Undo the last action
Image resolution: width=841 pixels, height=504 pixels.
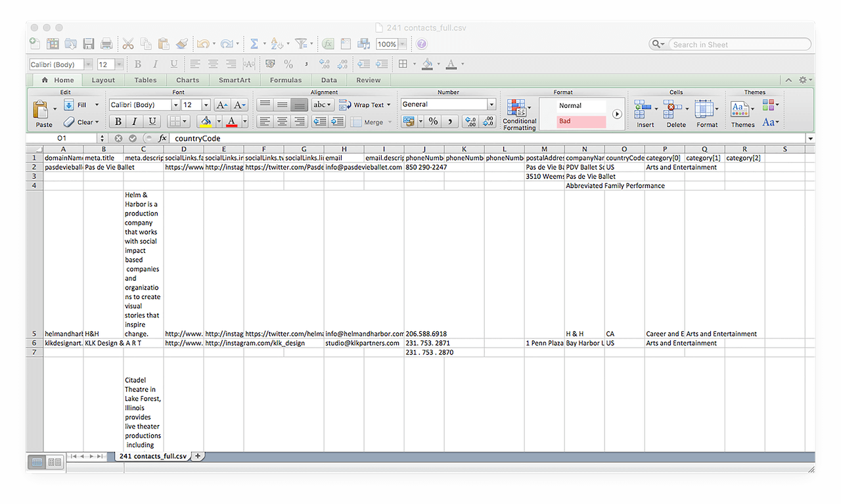203,44
